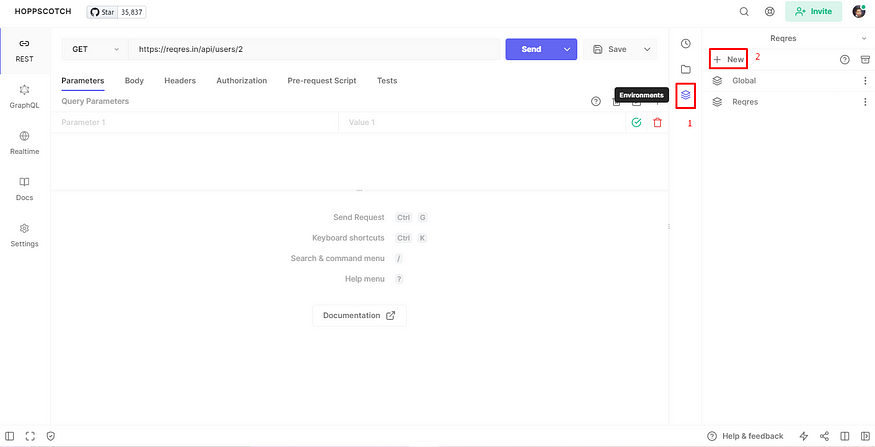Click the Query Parameters help icon
Viewport: 875px width, 447px height.
click(x=596, y=102)
